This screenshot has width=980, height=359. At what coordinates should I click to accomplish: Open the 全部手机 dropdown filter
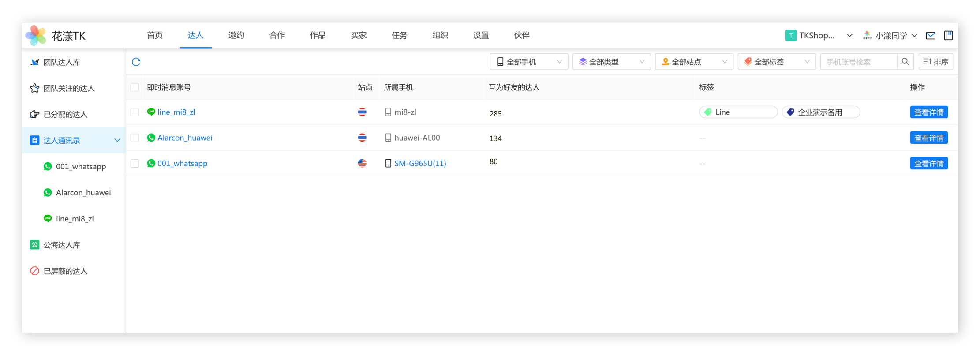tap(528, 62)
